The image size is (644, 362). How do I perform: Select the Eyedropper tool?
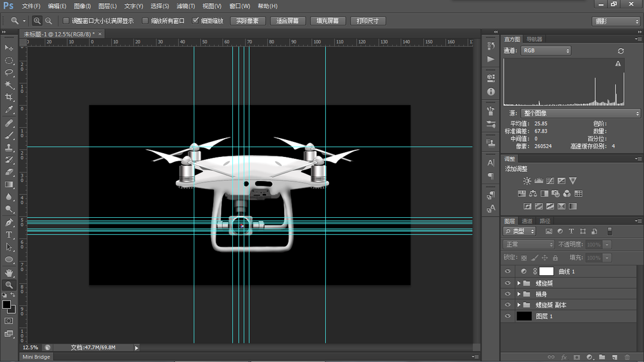click(x=8, y=110)
